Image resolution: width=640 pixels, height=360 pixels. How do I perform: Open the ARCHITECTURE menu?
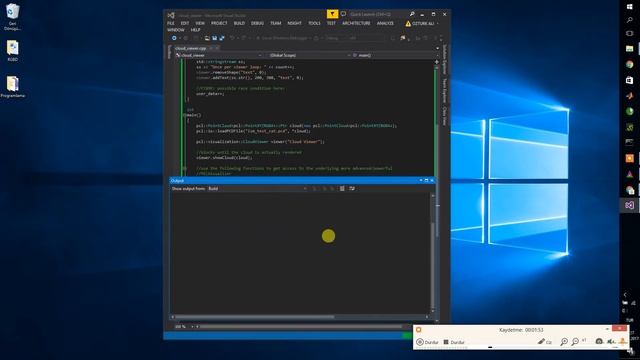click(x=356, y=23)
